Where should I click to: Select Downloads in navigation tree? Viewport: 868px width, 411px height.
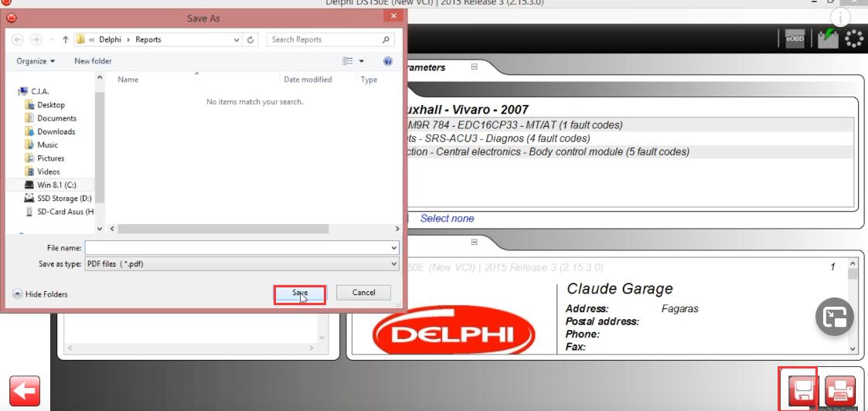point(50,131)
